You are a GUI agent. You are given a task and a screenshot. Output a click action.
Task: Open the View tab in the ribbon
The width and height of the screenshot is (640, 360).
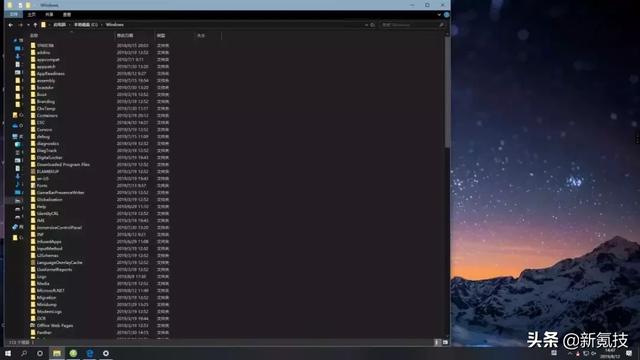pyautogui.click(x=67, y=15)
